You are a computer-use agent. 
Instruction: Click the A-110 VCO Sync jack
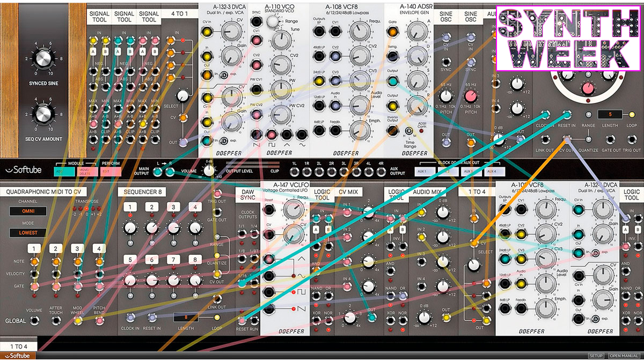point(257,21)
